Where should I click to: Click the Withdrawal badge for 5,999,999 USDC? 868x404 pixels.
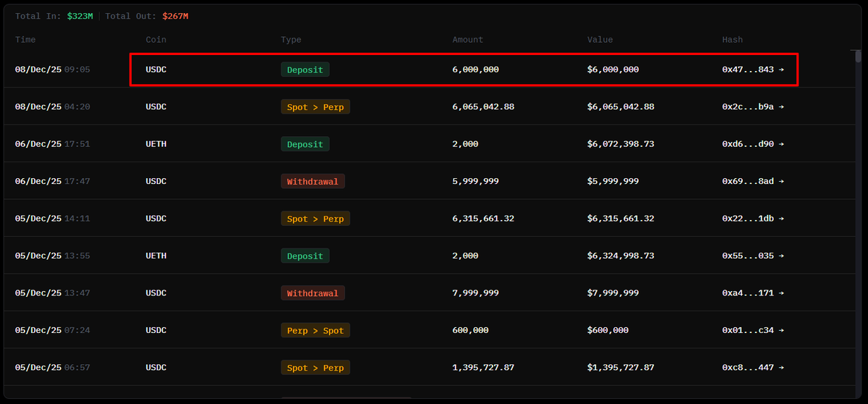(x=312, y=182)
